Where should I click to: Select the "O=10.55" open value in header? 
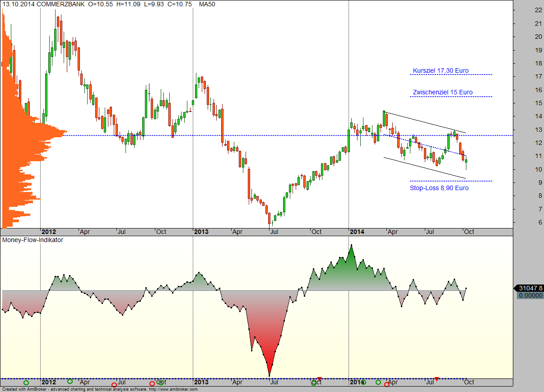click(x=100, y=4)
